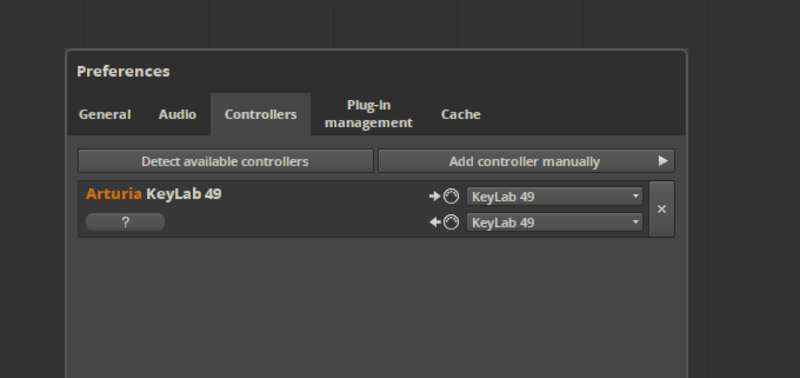Click the MIDI output port icon
Viewport: 800px width, 378px height.
(444, 222)
